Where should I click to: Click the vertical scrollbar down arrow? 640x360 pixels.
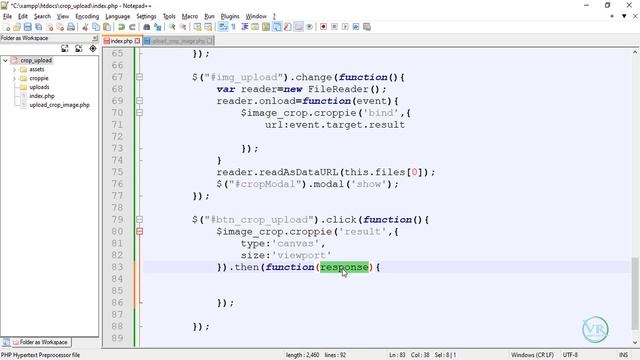click(635, 342)
